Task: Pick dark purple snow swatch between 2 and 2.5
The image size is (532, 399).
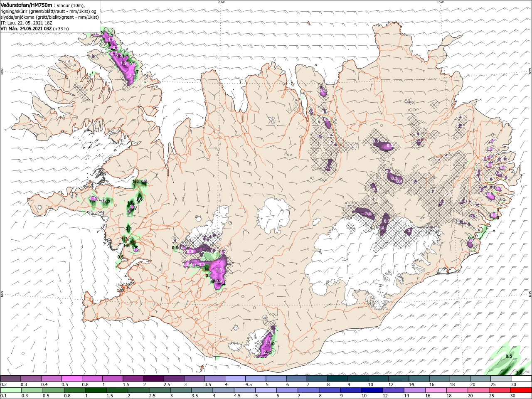Action: point(153,379)
